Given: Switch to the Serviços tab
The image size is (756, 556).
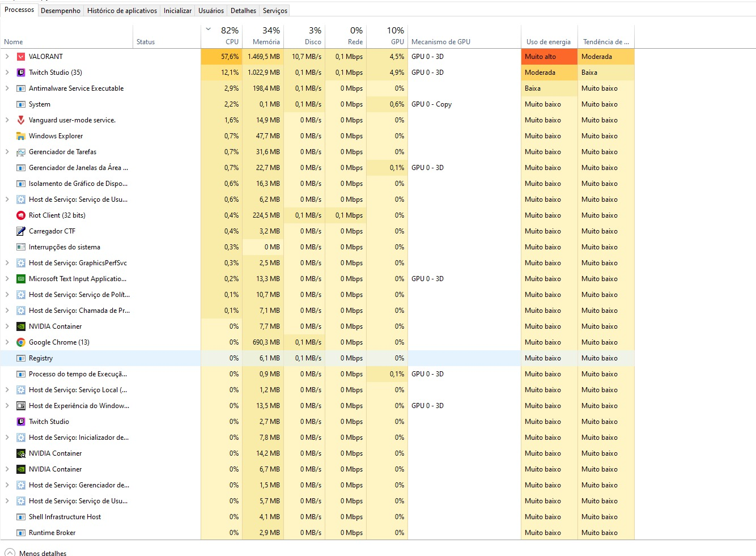Looking at the screenshot, I should coord(275,11).
